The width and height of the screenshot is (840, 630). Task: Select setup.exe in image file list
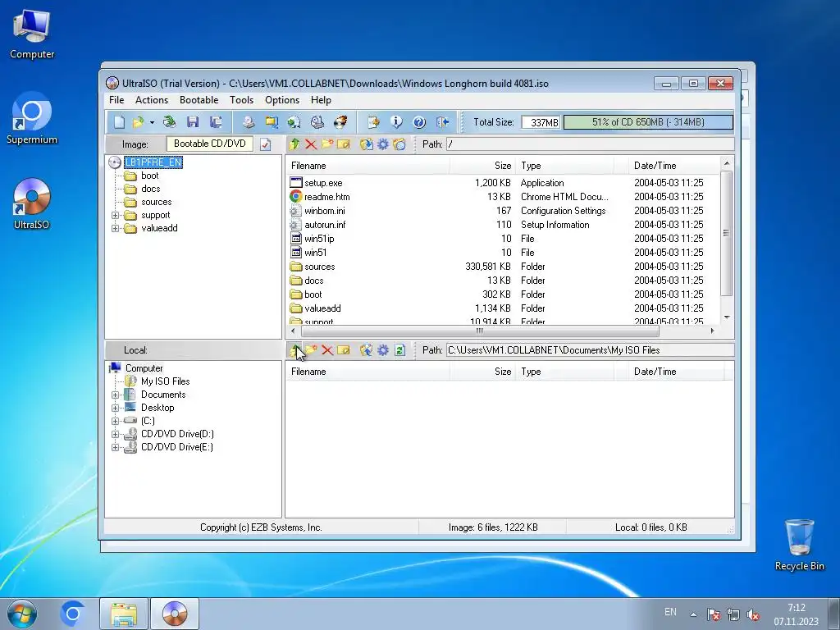pos(323,183)
